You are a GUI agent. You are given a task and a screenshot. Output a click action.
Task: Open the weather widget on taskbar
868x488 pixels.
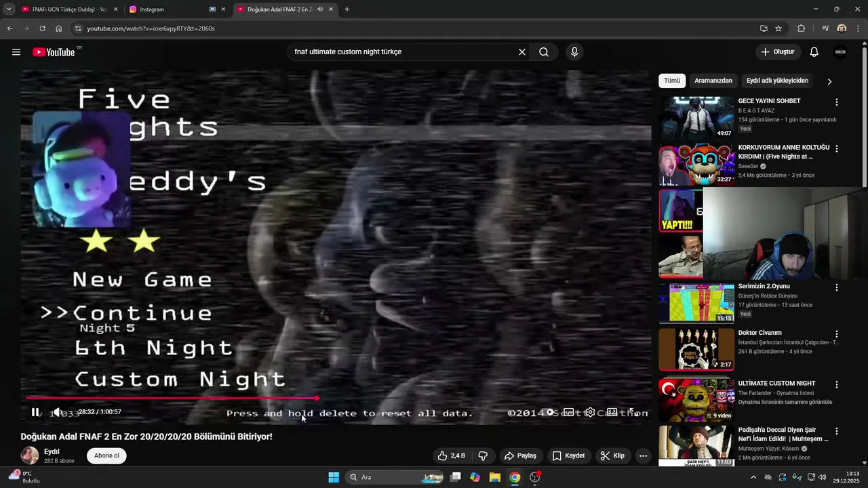point(24,477)
